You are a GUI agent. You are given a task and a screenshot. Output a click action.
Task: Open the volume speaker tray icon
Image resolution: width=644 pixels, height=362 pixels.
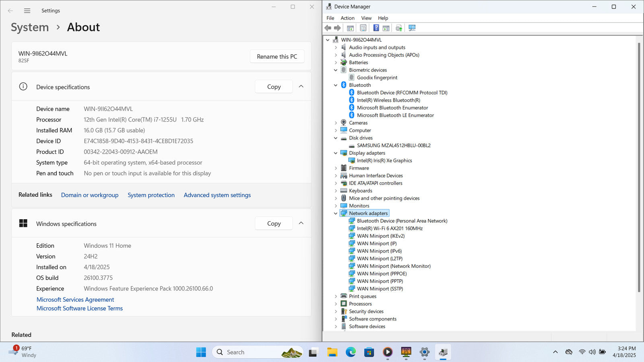pos(592,352)
